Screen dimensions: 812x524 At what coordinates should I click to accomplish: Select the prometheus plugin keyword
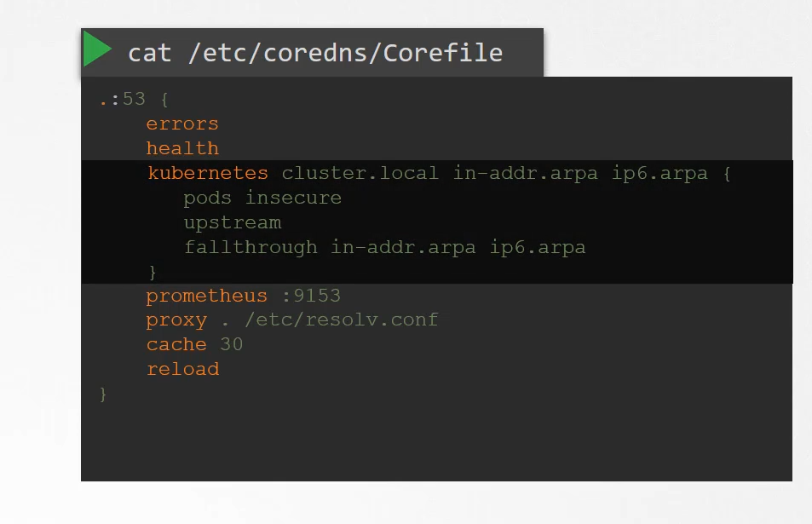click(207, 297)
